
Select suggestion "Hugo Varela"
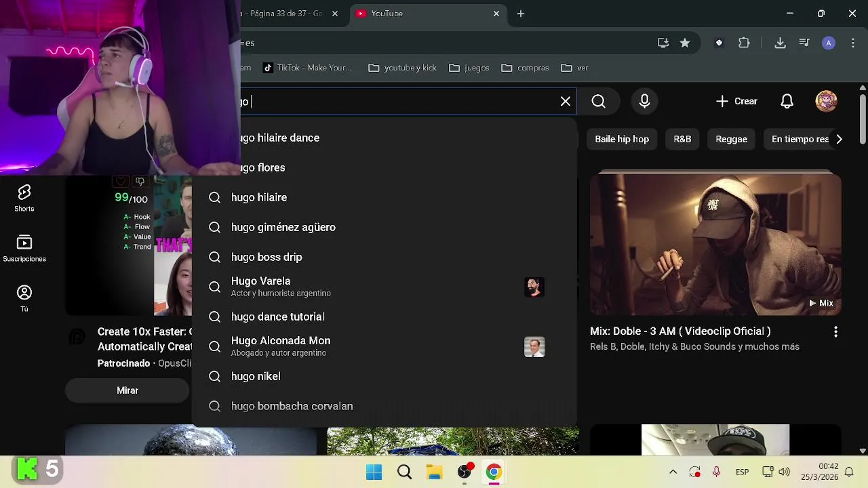tap(384, 287)
